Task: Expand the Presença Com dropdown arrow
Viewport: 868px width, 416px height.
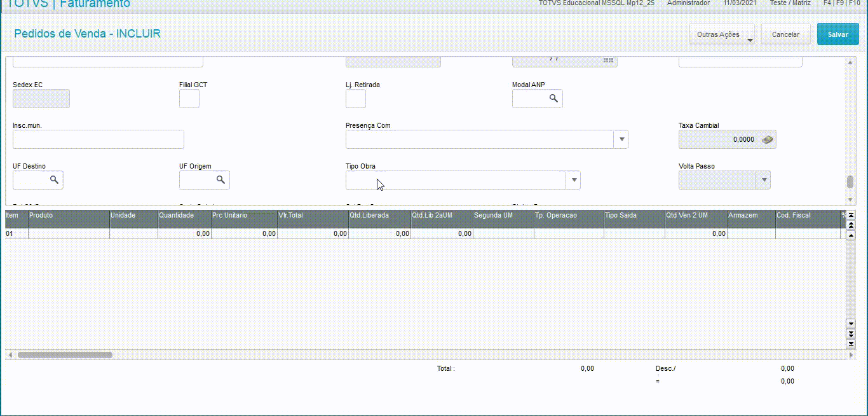Action: (x=621, y=139)
